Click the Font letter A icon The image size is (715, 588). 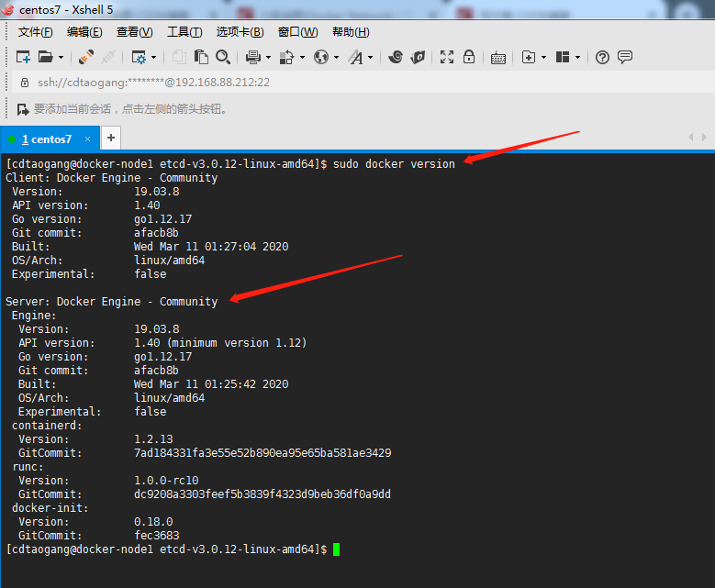coord(356,57)
